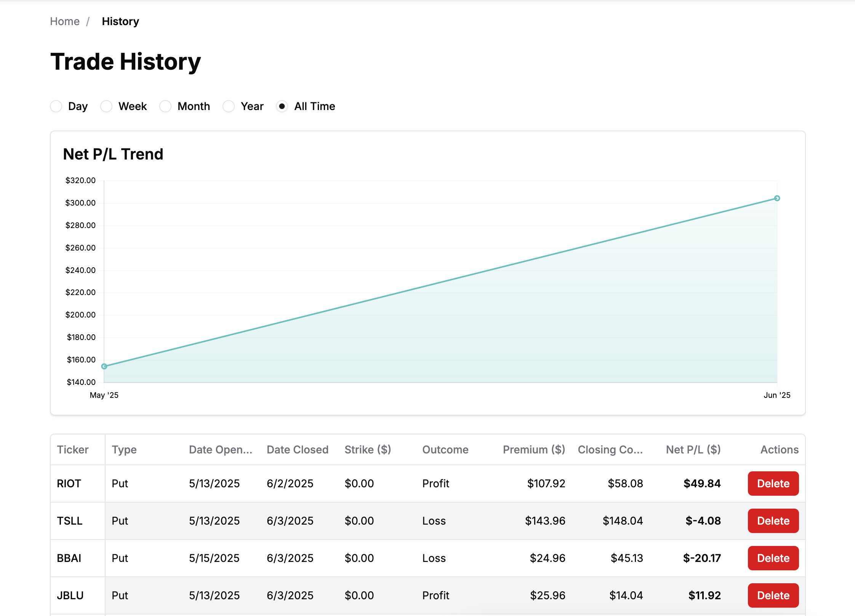Click the Premium column header

[533, 450]
